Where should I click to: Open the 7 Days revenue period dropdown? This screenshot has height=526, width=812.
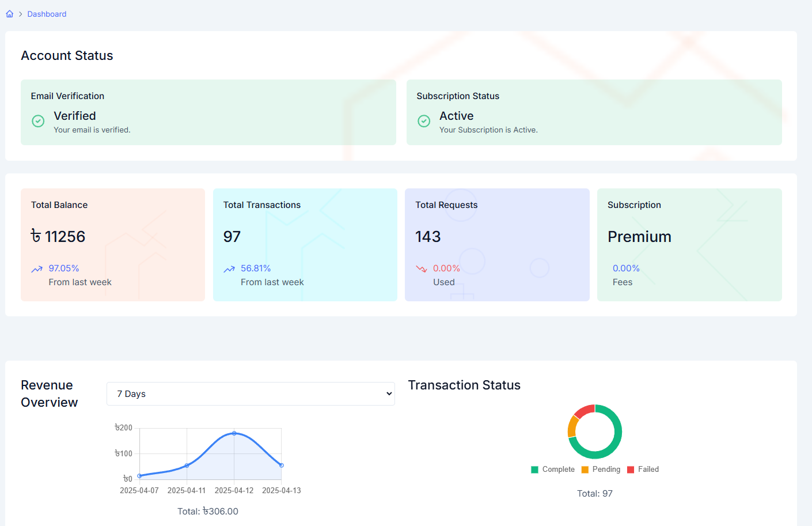coord(251,393)
